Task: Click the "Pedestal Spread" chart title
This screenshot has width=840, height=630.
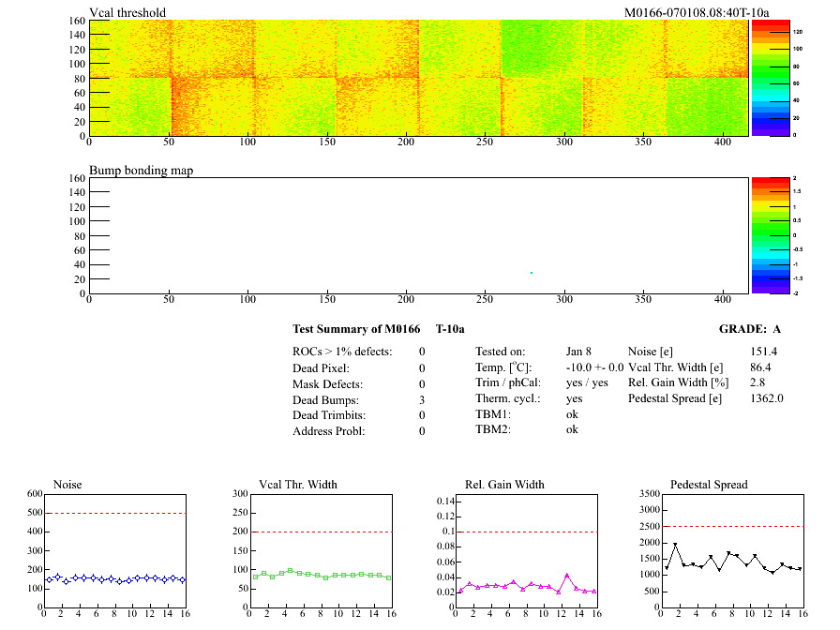Action: pos(709,485)
